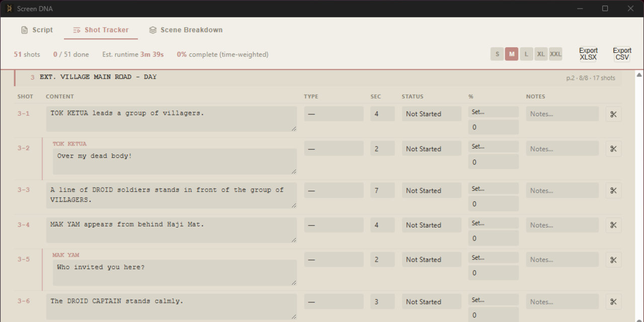
Task: Export shots as CSV
Action: pos(622,54)
